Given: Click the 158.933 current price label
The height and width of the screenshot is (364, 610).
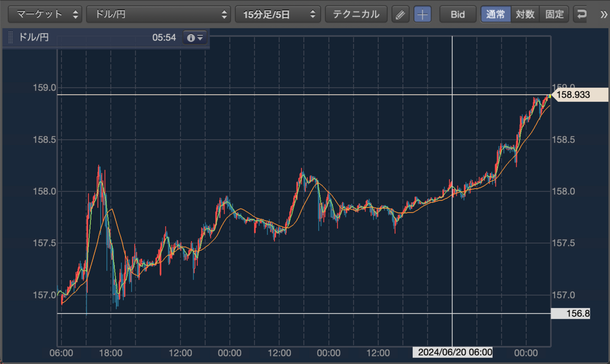Looking at the screenshot, I should point(579,95).
